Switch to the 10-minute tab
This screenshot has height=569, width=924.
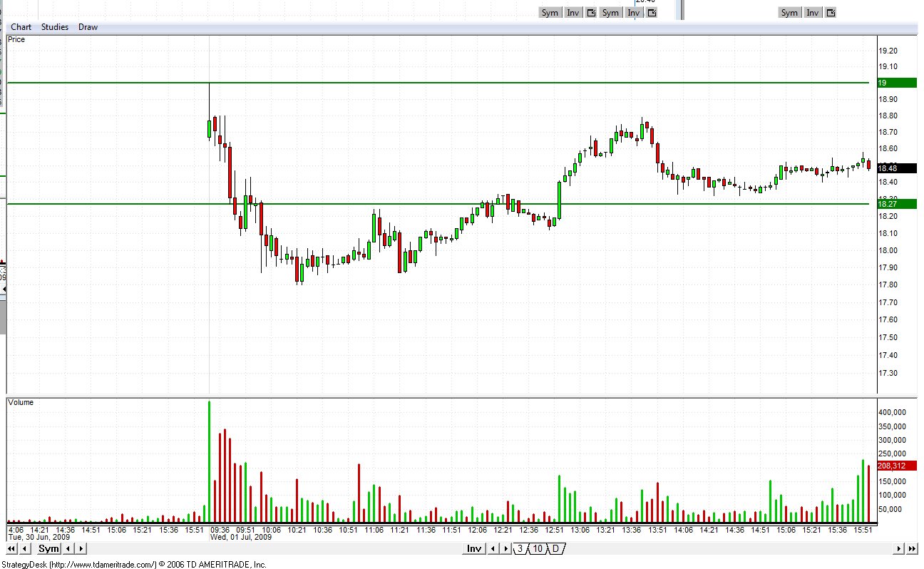point(538,548)
